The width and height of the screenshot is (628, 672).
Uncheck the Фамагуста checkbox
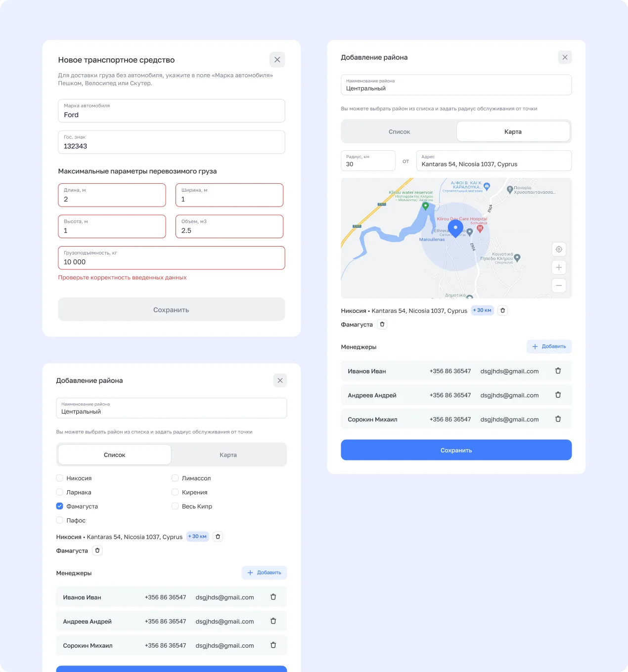(x=60, y=506)
